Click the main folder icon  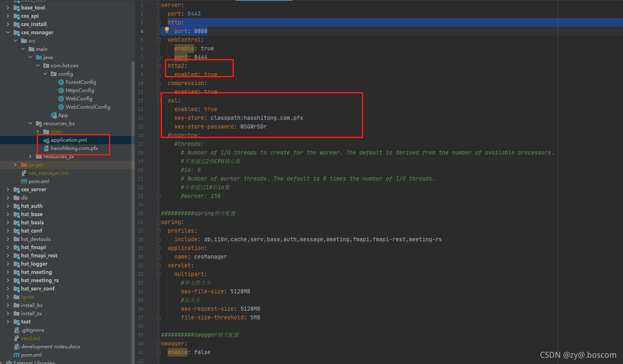tap(31, 49)
